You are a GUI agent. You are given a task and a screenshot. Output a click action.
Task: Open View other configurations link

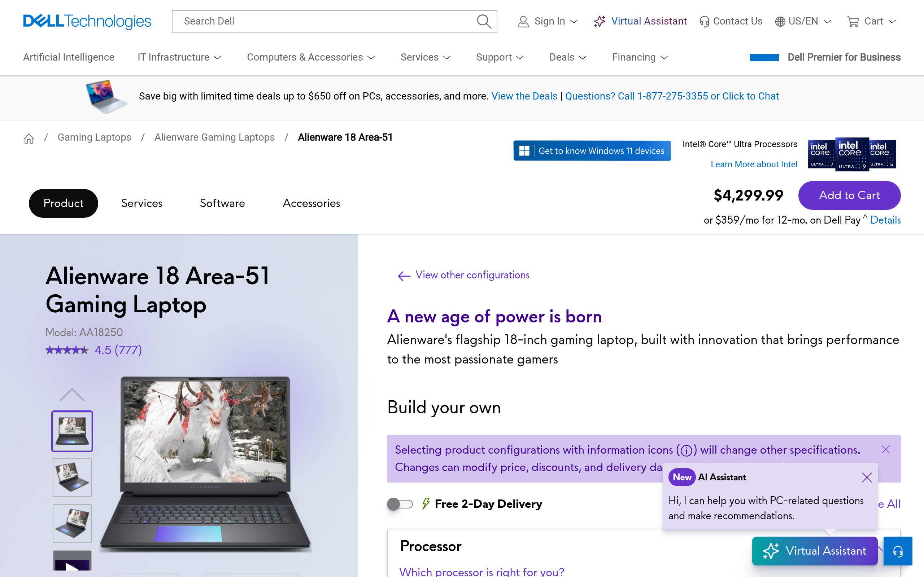click(x=472, y=275)
